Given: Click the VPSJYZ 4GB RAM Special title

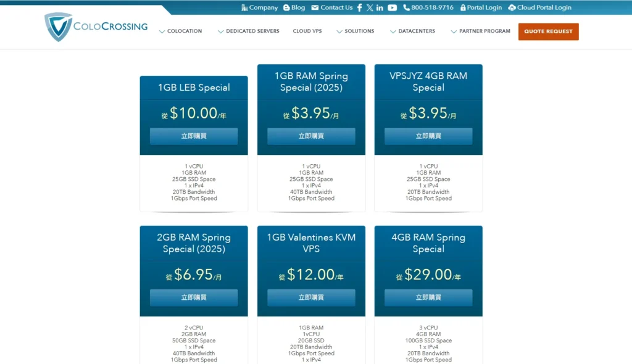Looking at the screenshot, I should (x=428, y=81).
